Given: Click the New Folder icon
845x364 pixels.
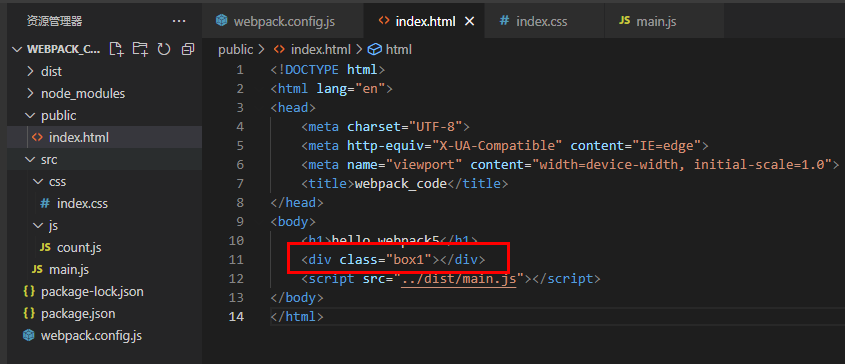Looking at the screenshot, I should point(140,50).
